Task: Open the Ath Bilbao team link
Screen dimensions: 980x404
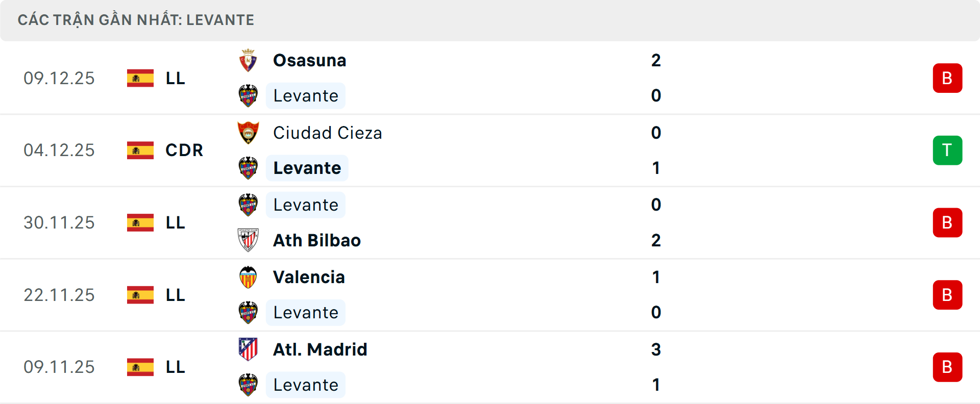Action: 316,240
